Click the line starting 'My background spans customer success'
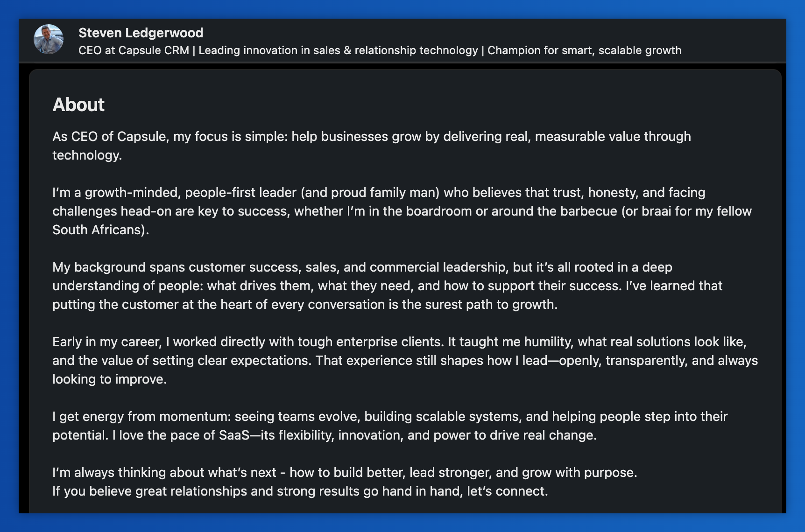 (x=362, y=267)
